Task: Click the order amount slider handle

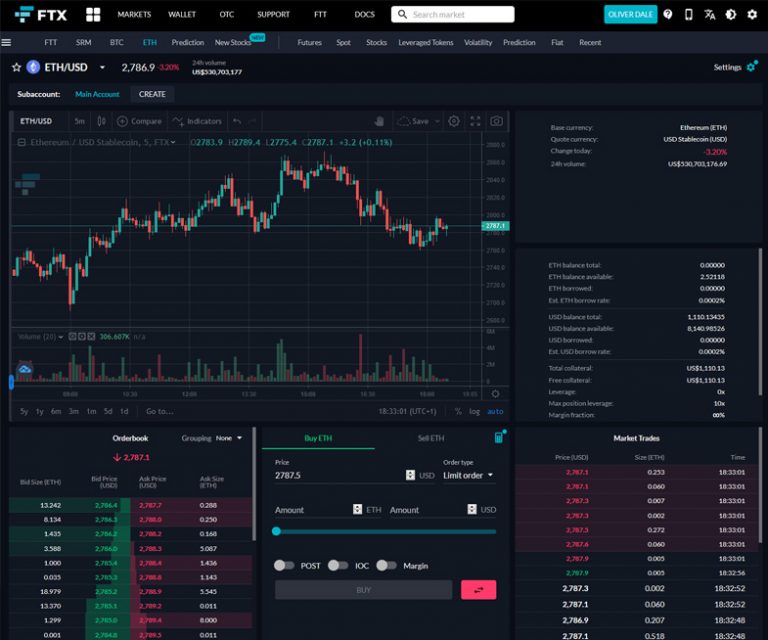Action: (277, 531)
